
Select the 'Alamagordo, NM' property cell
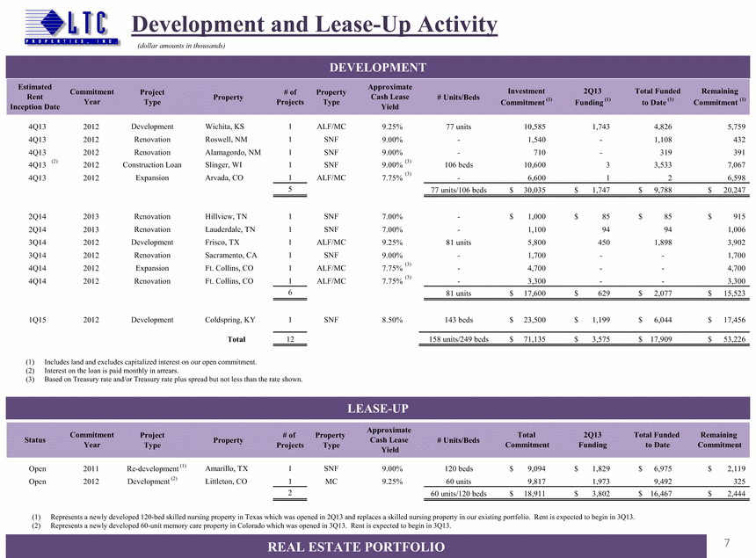tap(233, 153)
